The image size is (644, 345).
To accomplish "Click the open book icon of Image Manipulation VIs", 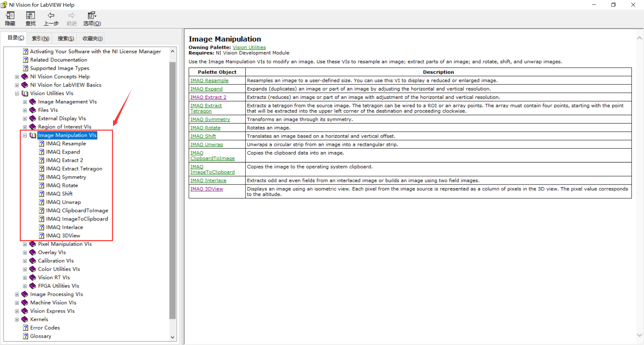I will 33,135.
